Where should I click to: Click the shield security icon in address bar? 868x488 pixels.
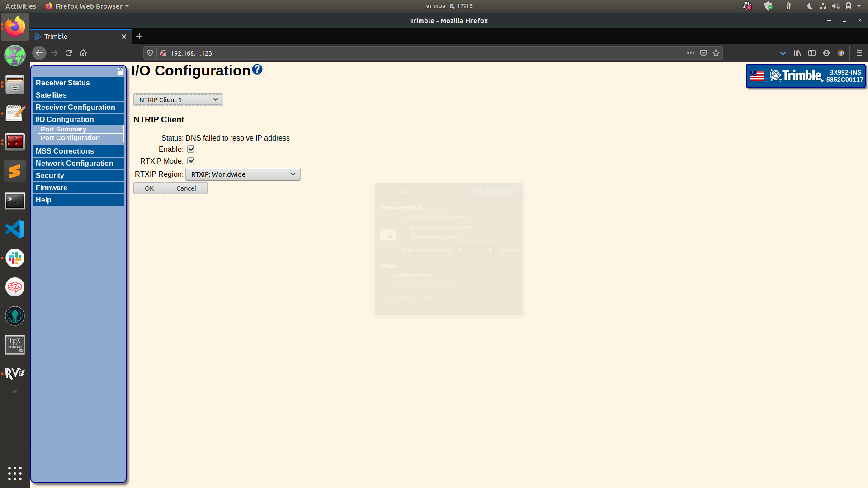click(150, 53)
